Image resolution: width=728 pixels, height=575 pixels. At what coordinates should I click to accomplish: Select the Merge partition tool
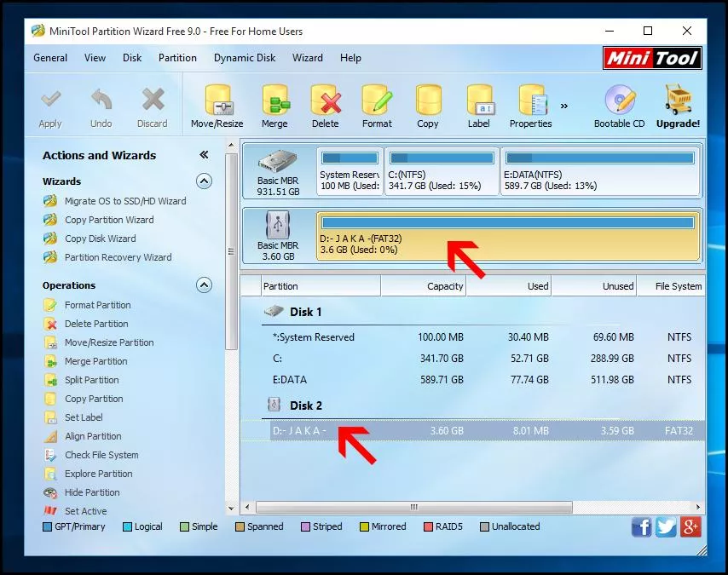click(275, 101)
